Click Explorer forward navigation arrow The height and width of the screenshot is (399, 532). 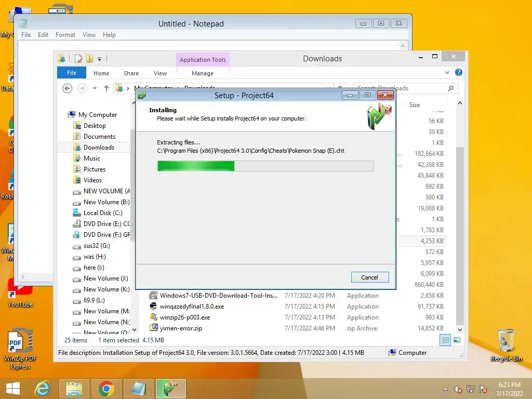pos(82,88)
